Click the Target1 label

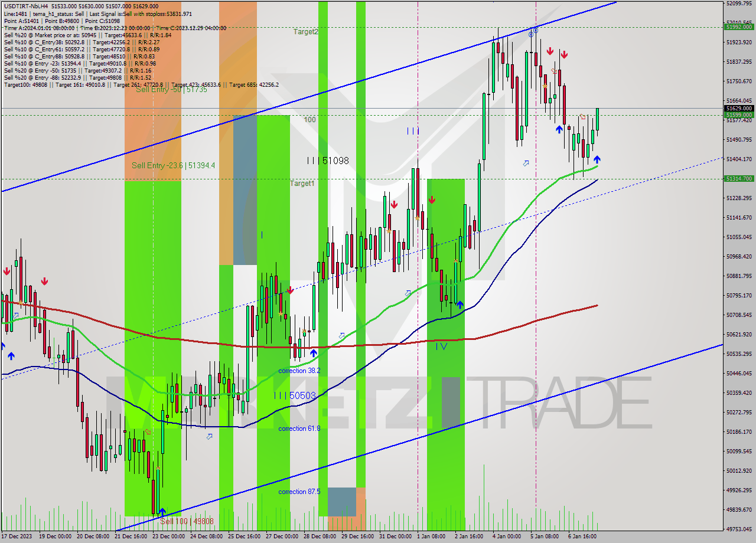pos(302,184)
